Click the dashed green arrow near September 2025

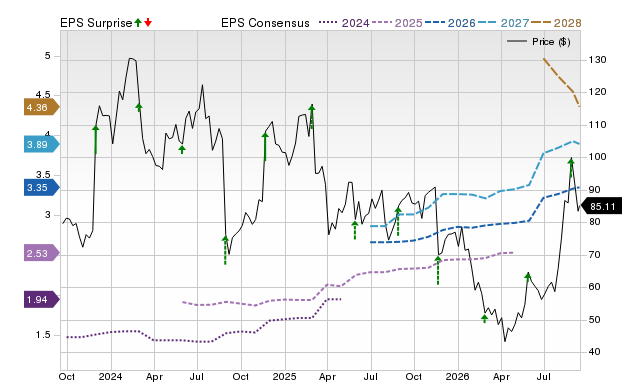point(398,221)
